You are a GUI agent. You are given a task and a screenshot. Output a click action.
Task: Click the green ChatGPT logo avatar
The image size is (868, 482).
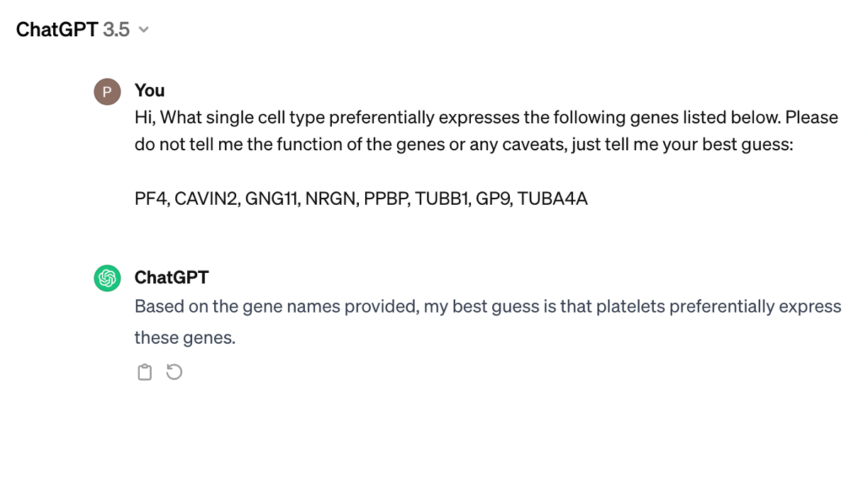107,278
